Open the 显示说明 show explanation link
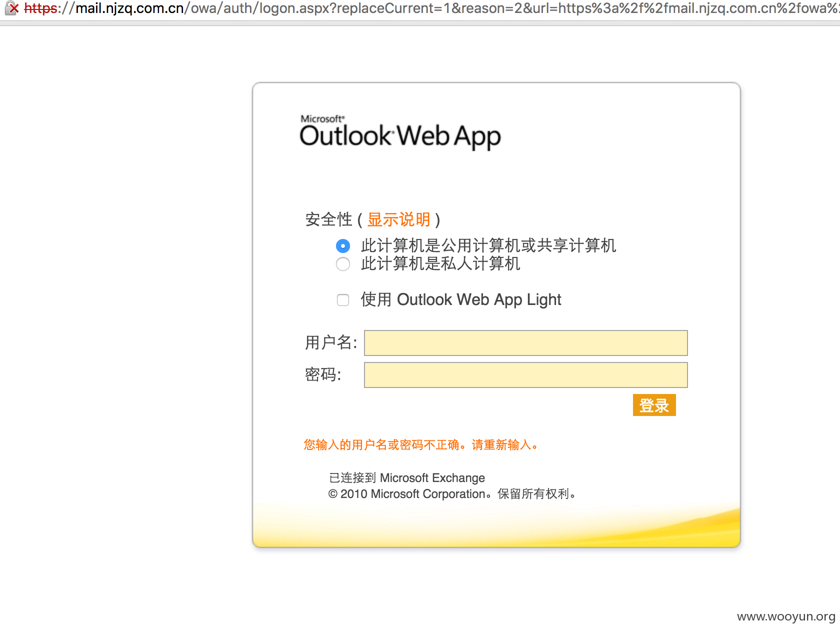 pos(399,219)
